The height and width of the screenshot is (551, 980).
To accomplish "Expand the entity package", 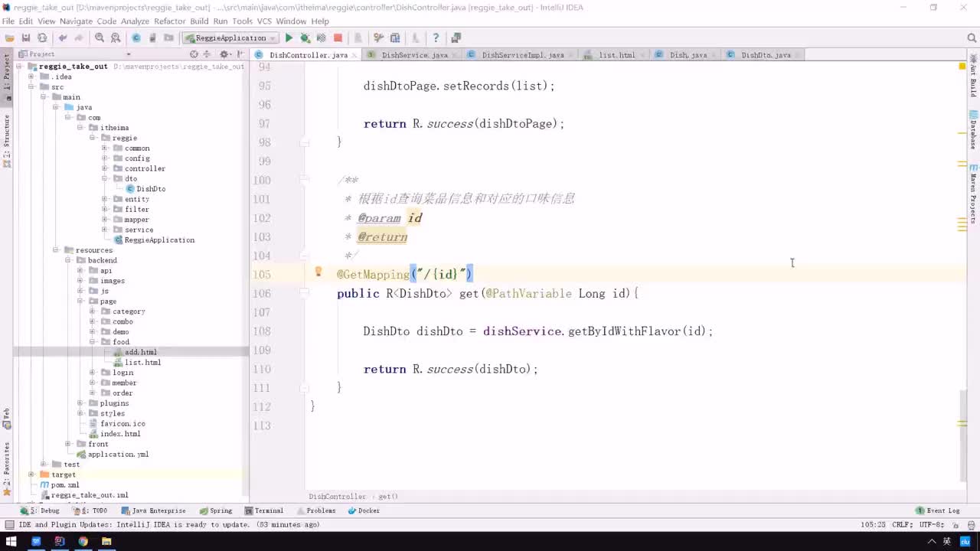I will pyautogui.click(x=105, y=199).
